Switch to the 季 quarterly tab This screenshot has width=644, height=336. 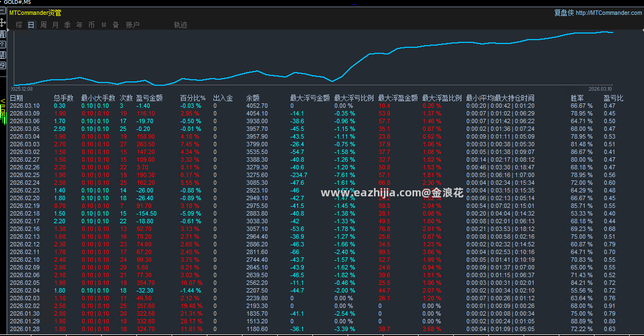pos(67,25)
